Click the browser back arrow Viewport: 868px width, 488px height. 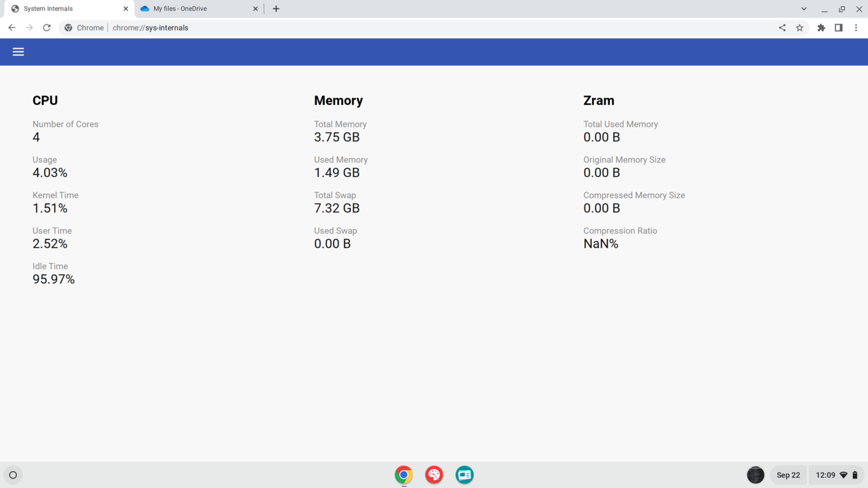tap(12, 28)
